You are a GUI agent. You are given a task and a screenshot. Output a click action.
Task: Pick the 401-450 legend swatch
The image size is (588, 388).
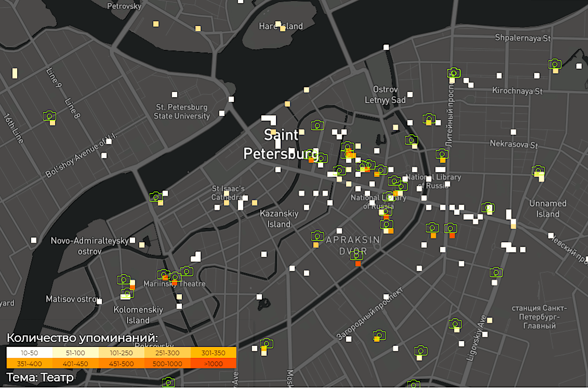(76, 363)
